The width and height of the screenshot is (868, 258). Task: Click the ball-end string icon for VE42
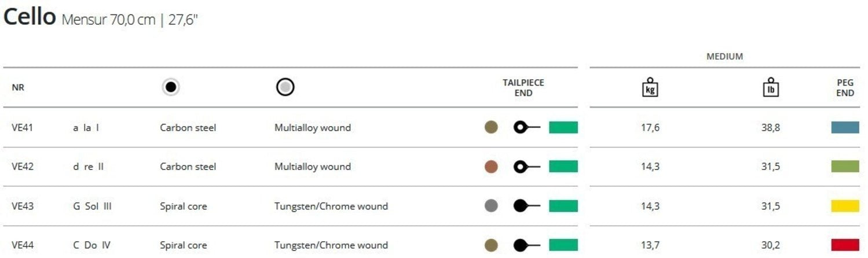[526, 167]
